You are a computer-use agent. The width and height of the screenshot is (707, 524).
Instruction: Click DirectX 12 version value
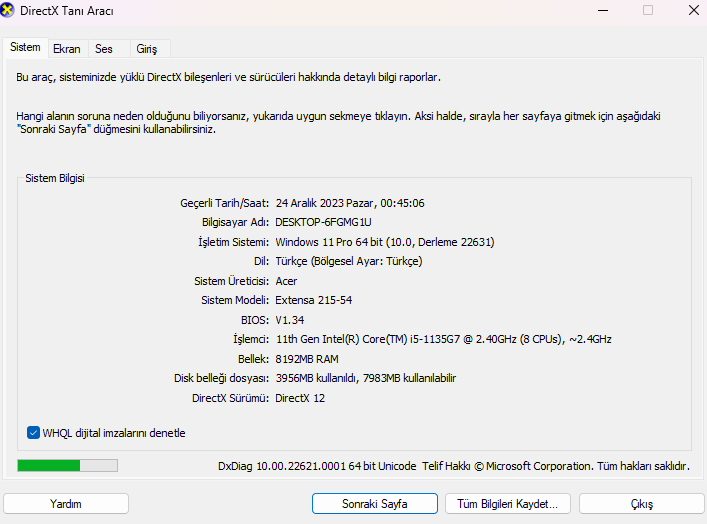pyautogui.click(x=300, y=398)
